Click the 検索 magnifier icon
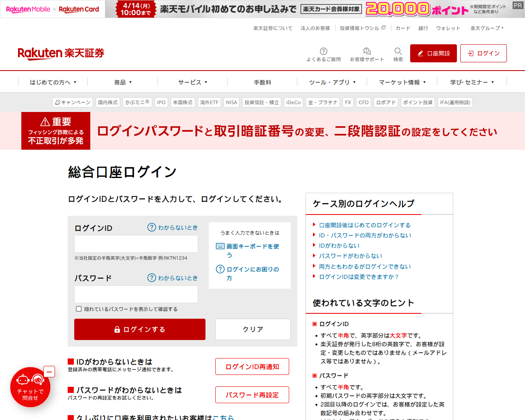Viewport: 525px width, 420px height. [398, 51]
